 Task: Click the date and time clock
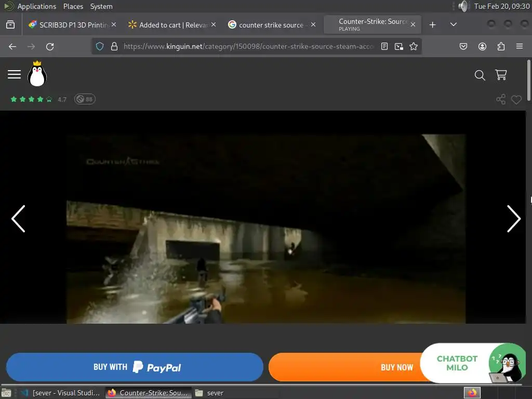(x=502, y=6)
